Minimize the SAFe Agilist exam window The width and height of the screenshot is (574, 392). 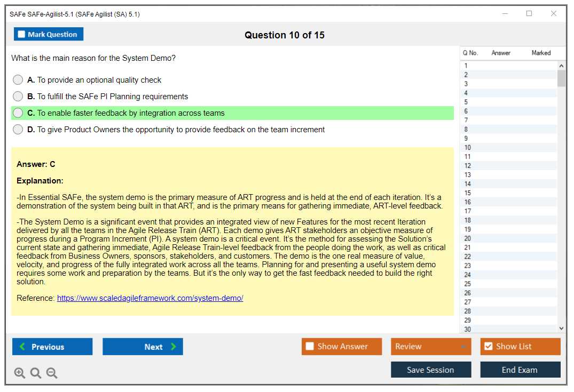(x=505, y=13)
